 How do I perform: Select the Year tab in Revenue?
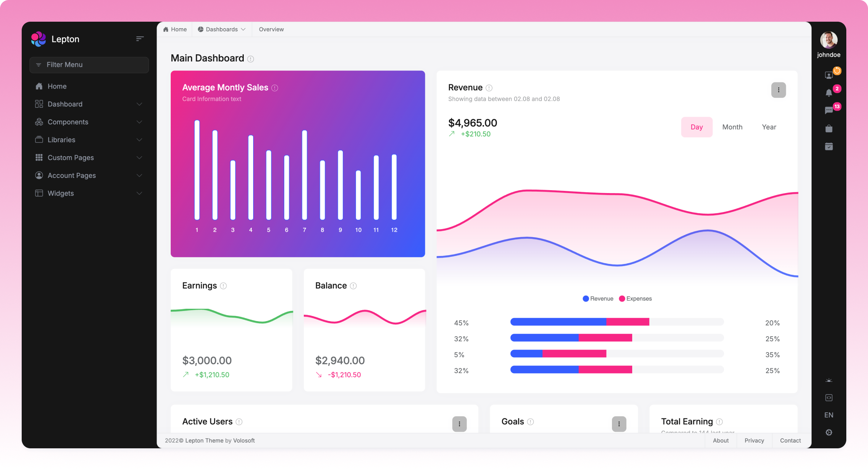coord(769,127)
